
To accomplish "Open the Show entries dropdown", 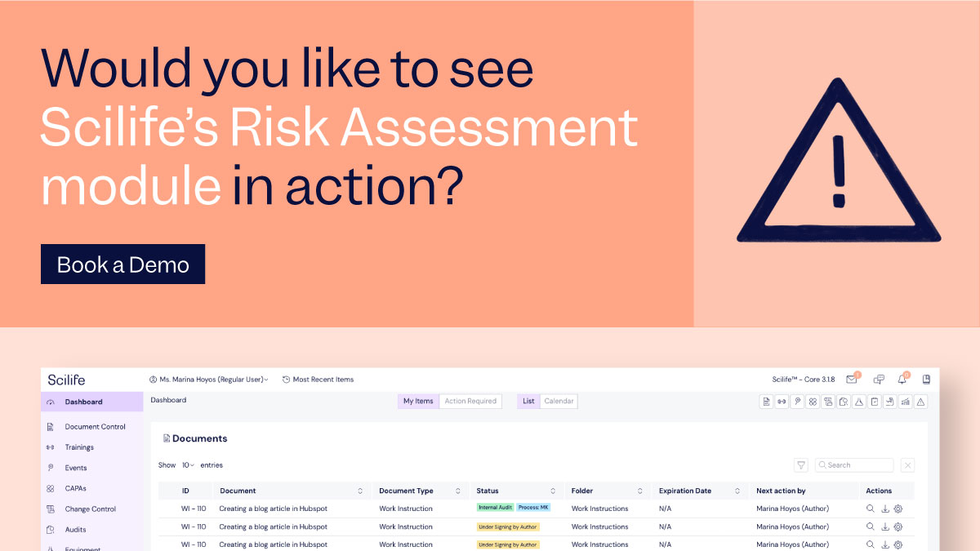I will [x=189, y=464].
